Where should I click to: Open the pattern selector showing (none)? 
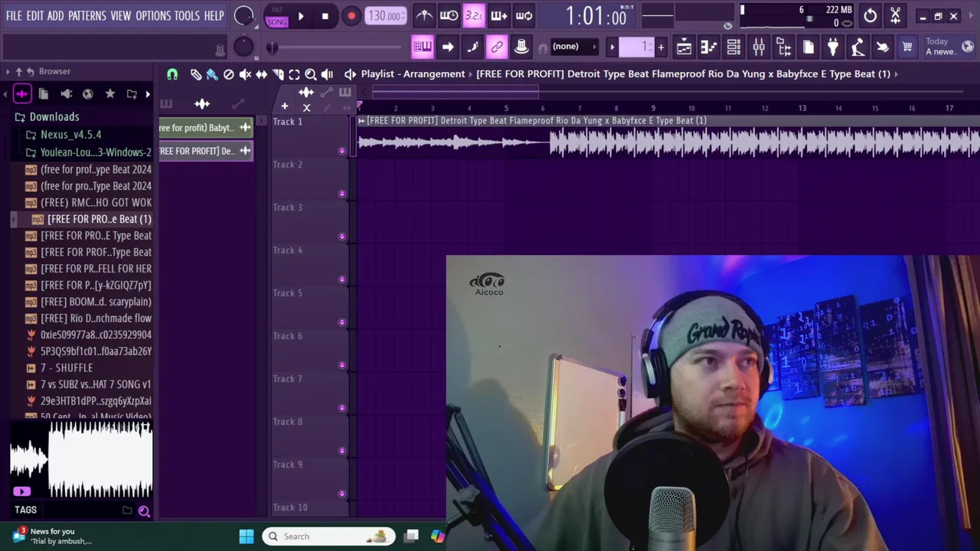click(573, 47)
